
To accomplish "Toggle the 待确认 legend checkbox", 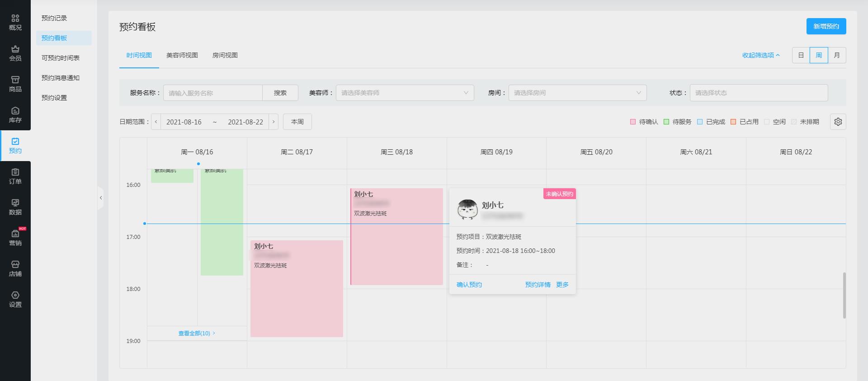I will (x=633, y=122).
